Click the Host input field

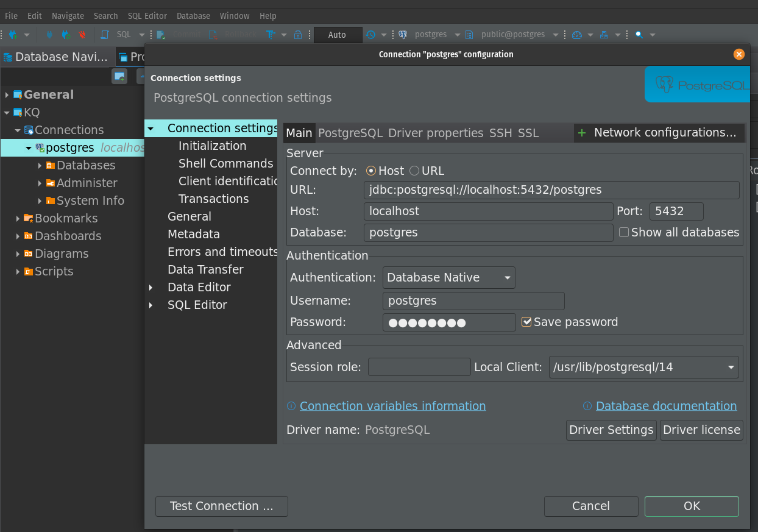(x=489, y=211)
